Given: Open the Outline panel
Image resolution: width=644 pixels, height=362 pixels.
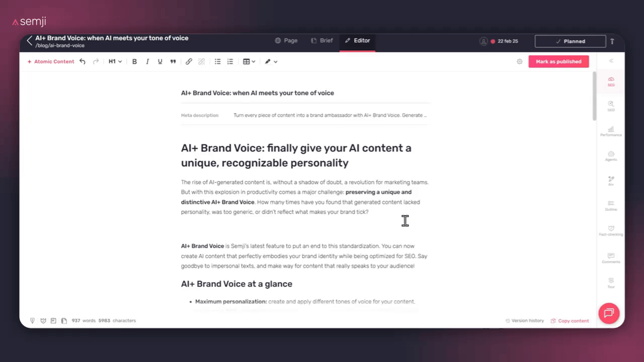Looking at the screenshot, I should click(x=611, y=207).
